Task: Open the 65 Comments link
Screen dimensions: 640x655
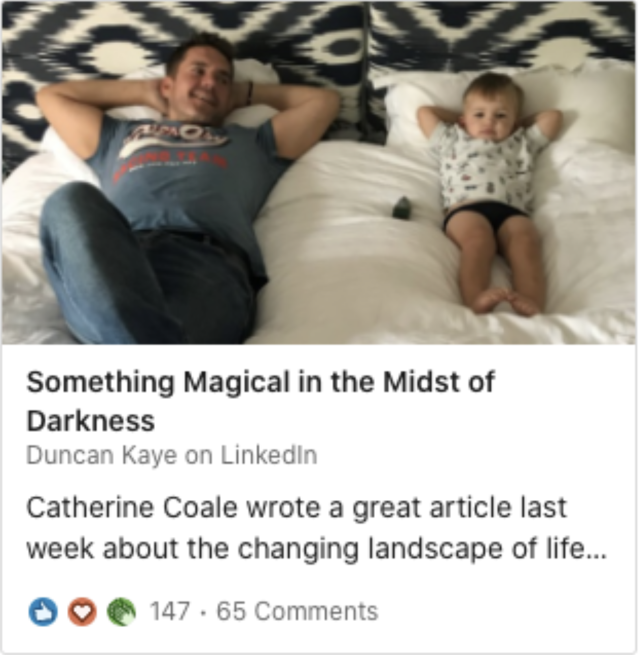Action: pos(297,611)
